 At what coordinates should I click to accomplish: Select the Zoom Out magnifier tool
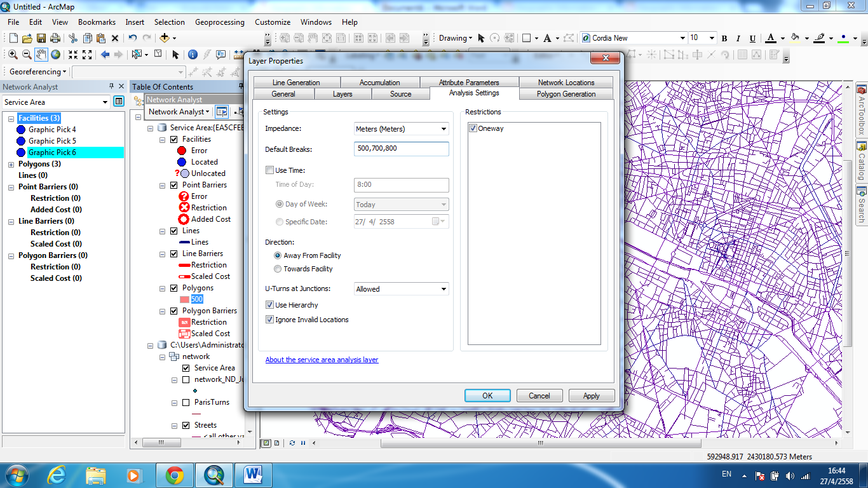coord(27,55)
